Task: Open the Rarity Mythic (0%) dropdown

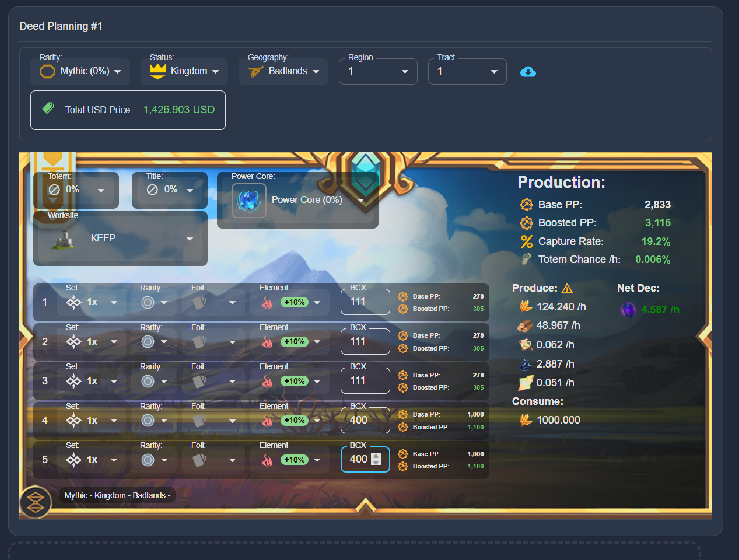Action: 80,71
